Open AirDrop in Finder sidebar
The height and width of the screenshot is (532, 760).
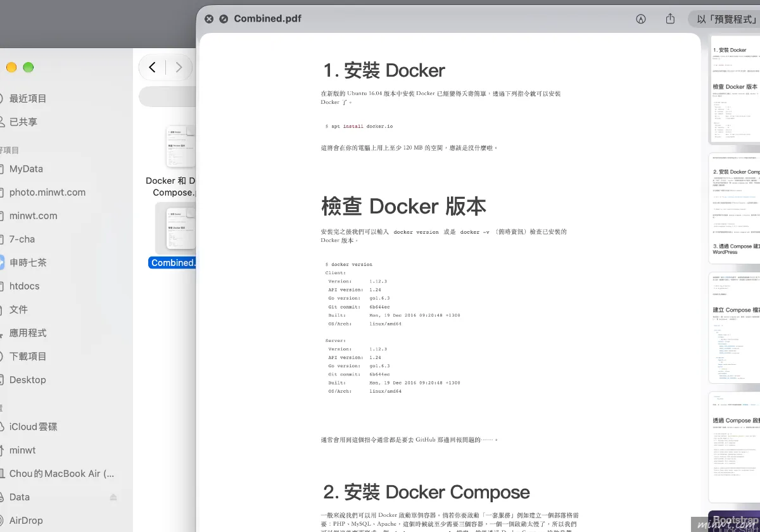pyautogui.click(x=25, y=520)
